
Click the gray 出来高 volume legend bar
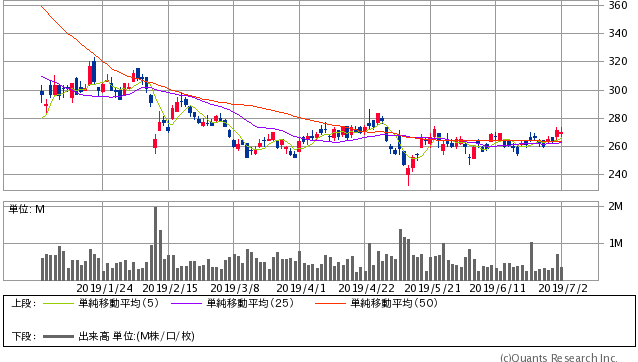[x=58, y=336]
